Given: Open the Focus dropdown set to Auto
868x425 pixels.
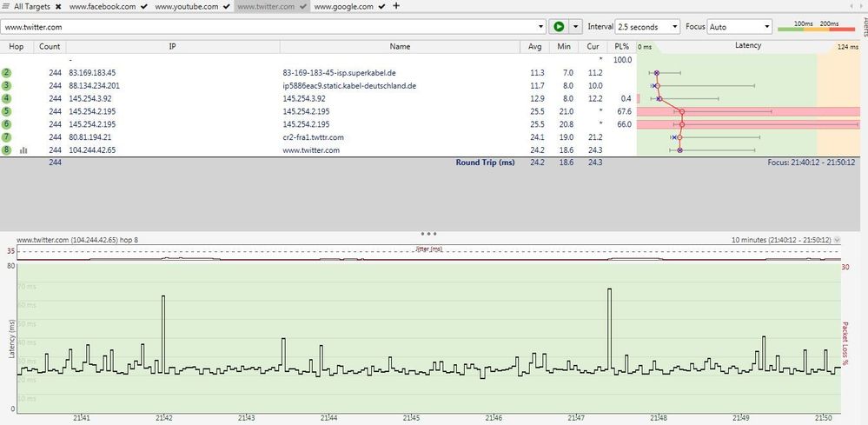Looking at the screenshot, I should (739, 27).
